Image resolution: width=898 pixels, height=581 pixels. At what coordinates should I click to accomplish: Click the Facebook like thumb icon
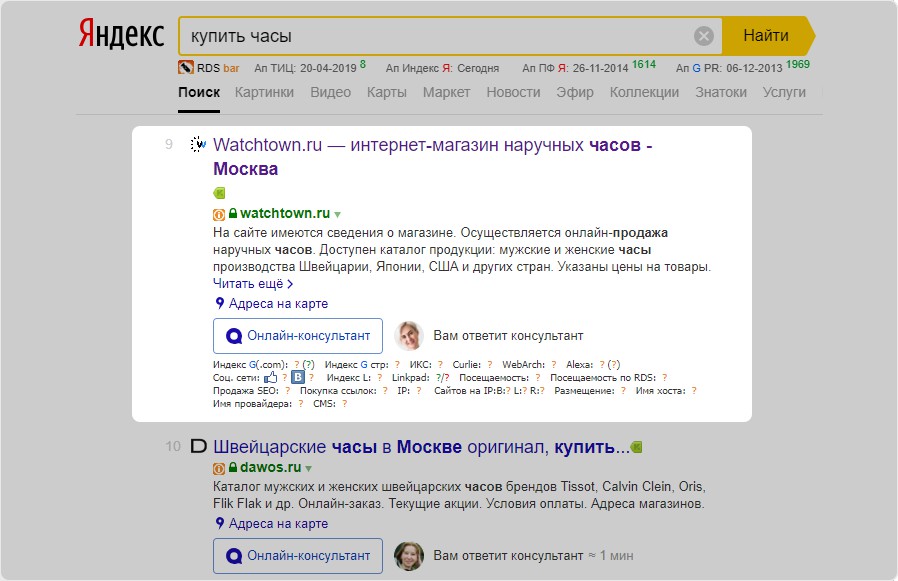click(x=271, y=377)
